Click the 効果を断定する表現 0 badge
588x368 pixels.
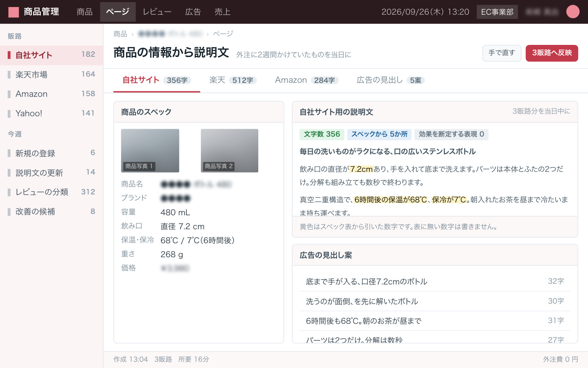point(451,134)
